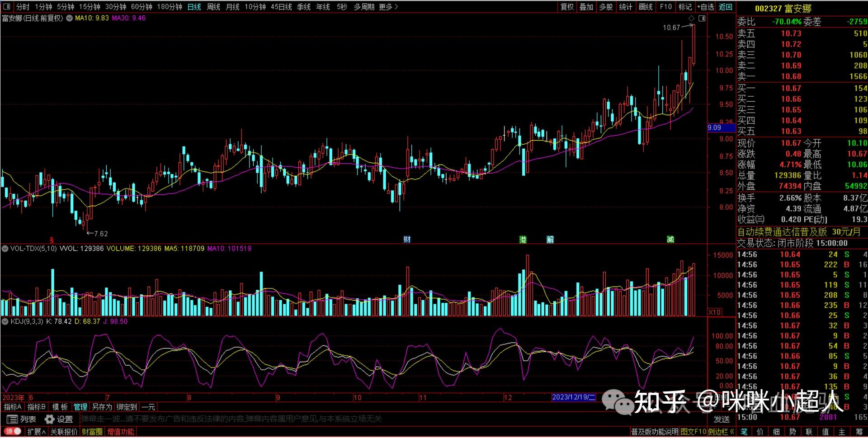This screenshot has width=868, height=438.
Task: Open the 筹 chip distribution tab
Action: point(859,432)
